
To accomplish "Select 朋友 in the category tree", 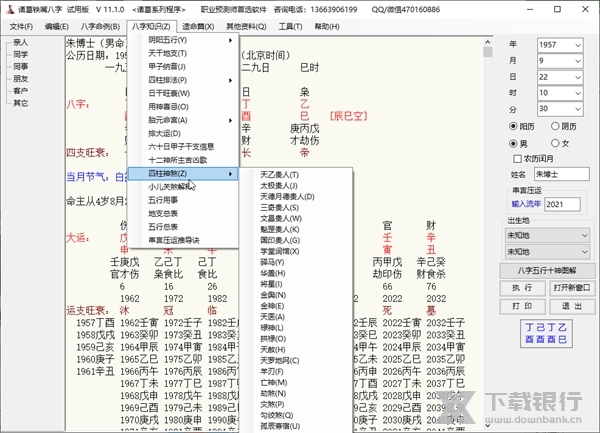I will pyautogui.click(x=20, y=79).
